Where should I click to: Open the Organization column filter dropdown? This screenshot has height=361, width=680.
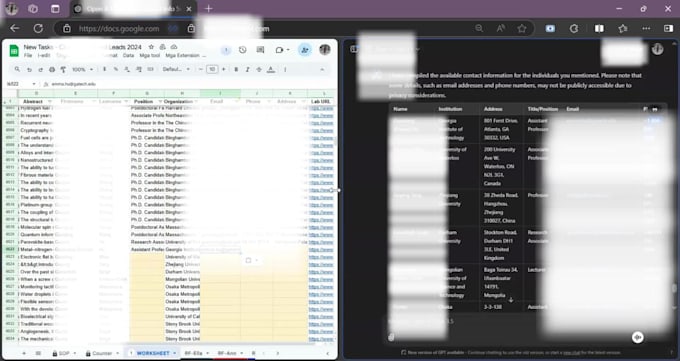point(196,102)
